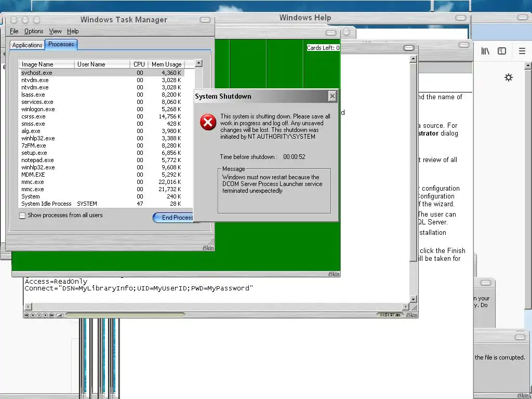Image resolution: width=532 pixels, height=399 pixels.
Task: Click the Windows Help title bar
Action: pos(305,18)
